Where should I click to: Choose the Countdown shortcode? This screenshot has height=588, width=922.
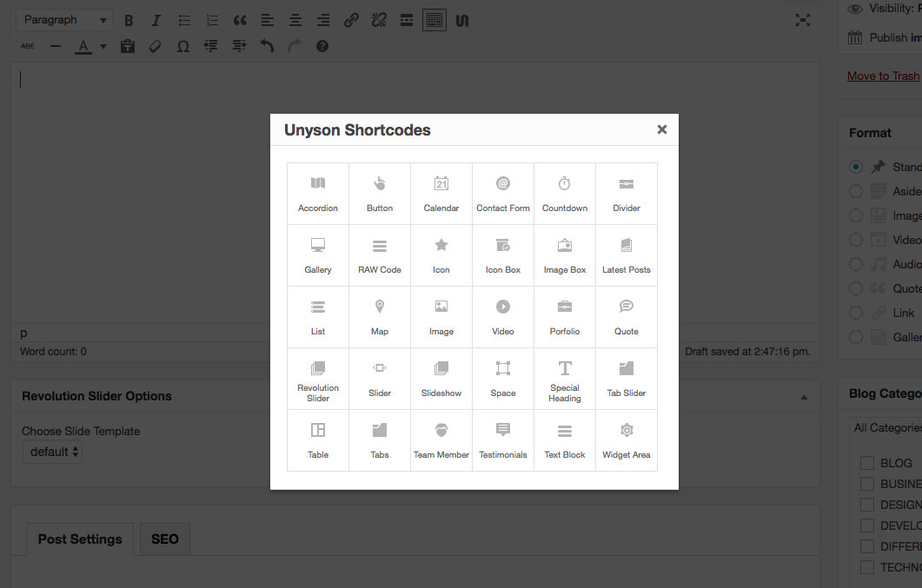click(x=565, y=194)
